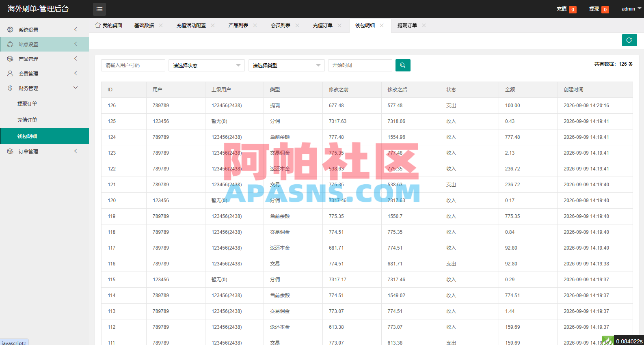The height and width of the screenshot is (345, 644).
Task: Click the 充值 notification link in header
Action: (566, 9)
